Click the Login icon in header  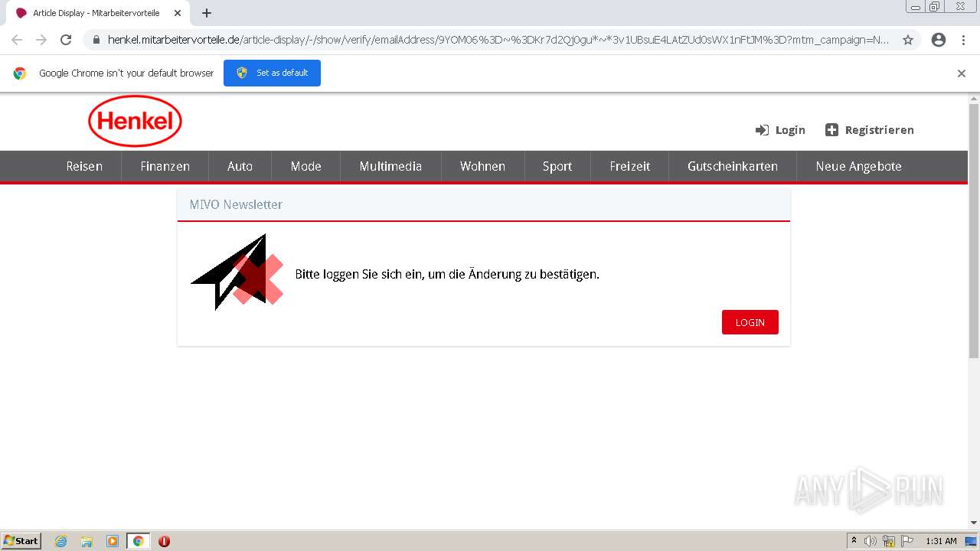[762, 130]
